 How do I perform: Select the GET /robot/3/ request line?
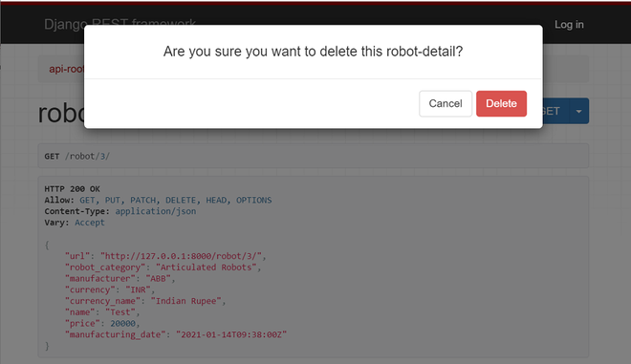[x=76, y=156]
